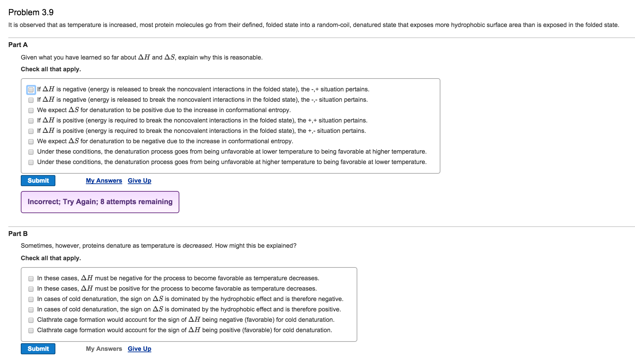The width and height of the screenshot is (635, 364).
Task: Check the ΔH negative -,- situation option
Action: point(31,100)
